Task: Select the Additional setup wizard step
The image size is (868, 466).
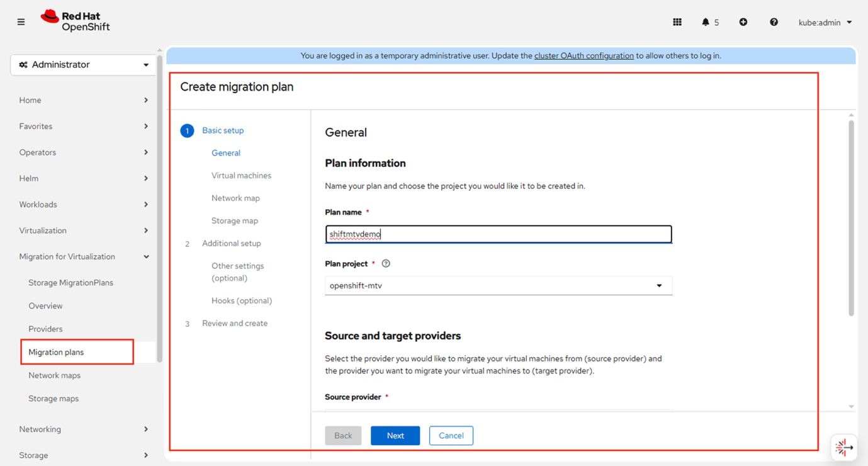Action: 231,243
